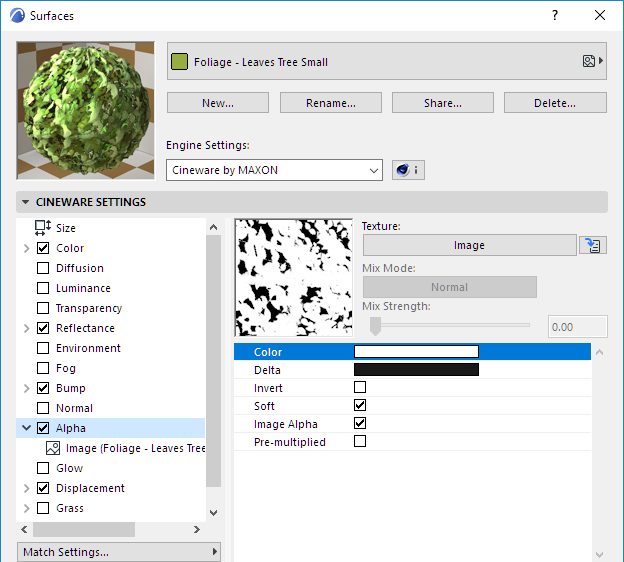The height and width of the screenshot is (562, 624).
Task: Click the foliage sphere preview thumbnail
Action: 86,111
